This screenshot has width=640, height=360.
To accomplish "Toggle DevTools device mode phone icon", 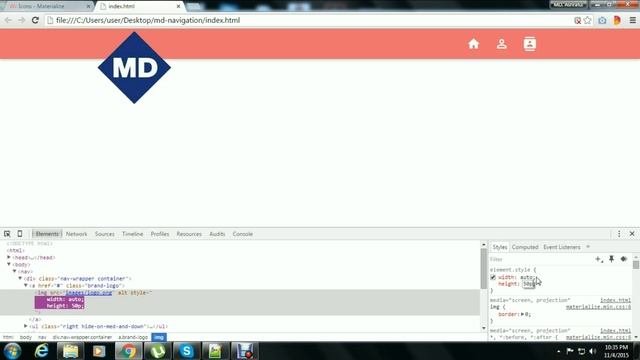I will (x=20, y=234).
